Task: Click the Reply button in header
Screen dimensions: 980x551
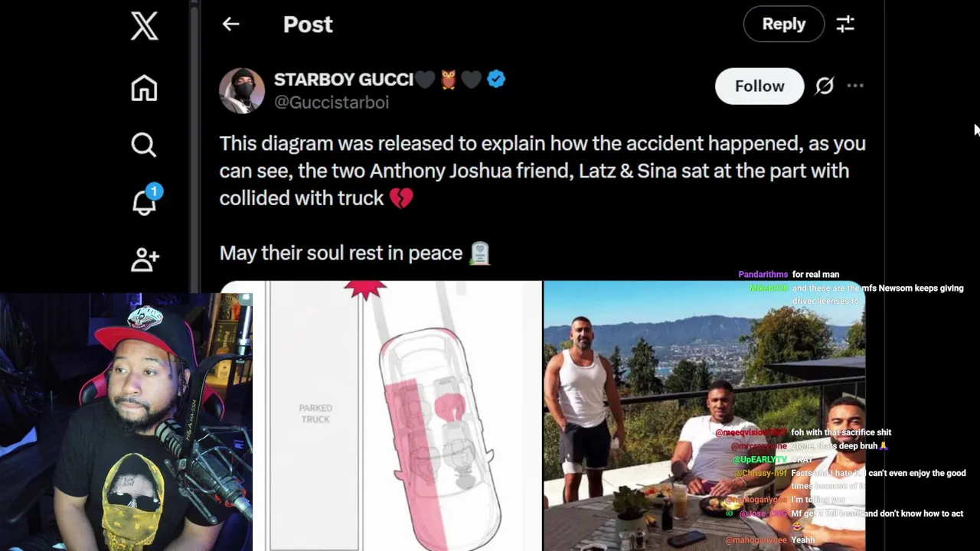Action: [x=784, y=24]
